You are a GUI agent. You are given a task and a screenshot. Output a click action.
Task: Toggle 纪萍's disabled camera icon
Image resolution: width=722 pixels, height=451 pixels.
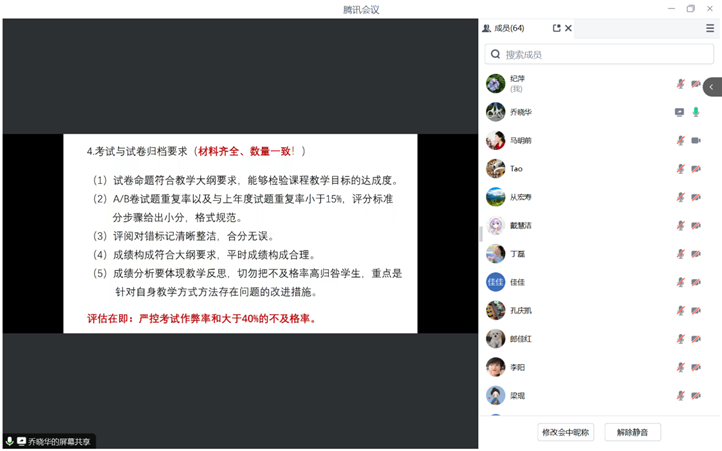pyautogui.click(x=696, y=84)
